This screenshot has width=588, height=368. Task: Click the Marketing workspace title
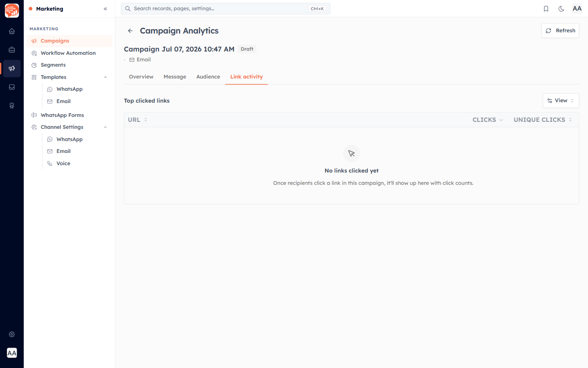point(49,9)
